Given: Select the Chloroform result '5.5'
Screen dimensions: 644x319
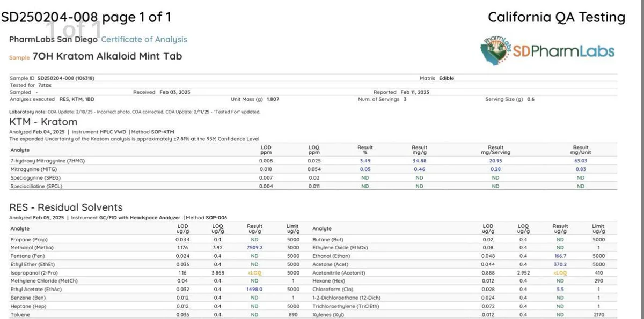Looking at the screenshot, I should 560,290.
